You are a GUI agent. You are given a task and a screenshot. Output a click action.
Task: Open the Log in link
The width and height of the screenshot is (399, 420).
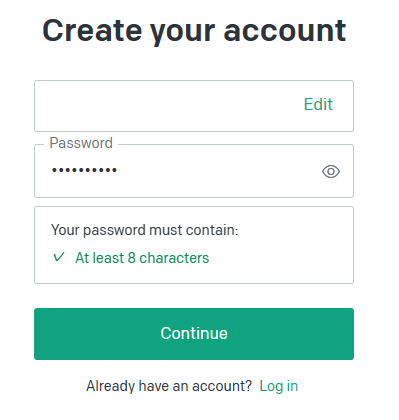coord(279,386)
